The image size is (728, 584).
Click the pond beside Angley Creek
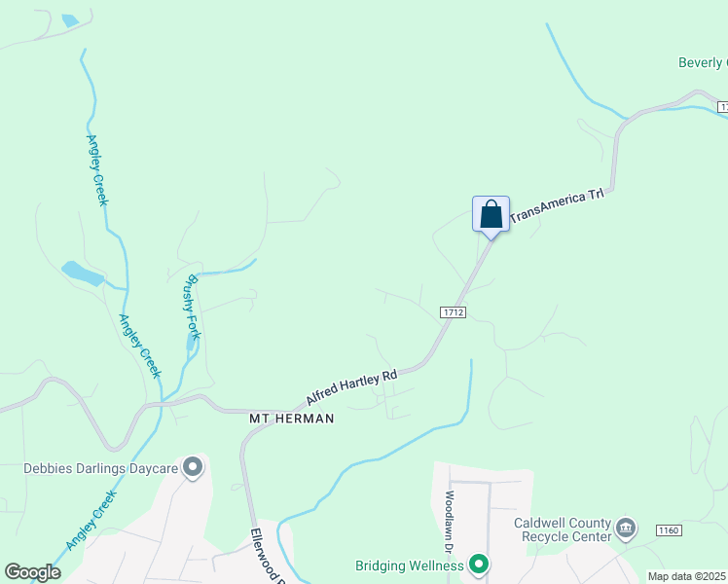tap(82, 274)
